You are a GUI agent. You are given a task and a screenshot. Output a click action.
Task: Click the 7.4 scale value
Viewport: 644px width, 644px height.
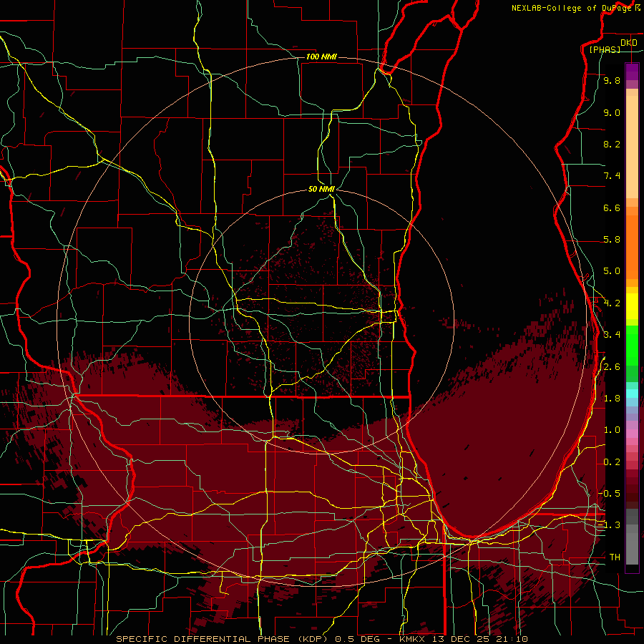tap(612, 176)
